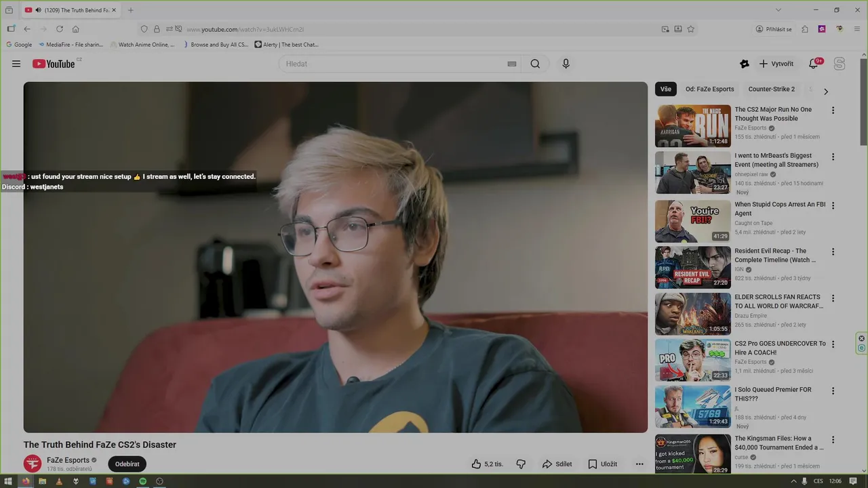Click the search magnifier button
The width and height of the screenshot is (868, 488).
click(535, 64)
